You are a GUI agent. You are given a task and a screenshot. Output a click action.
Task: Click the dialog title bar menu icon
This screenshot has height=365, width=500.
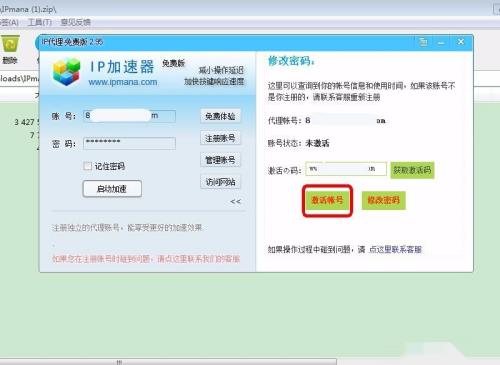click(423, 42)
